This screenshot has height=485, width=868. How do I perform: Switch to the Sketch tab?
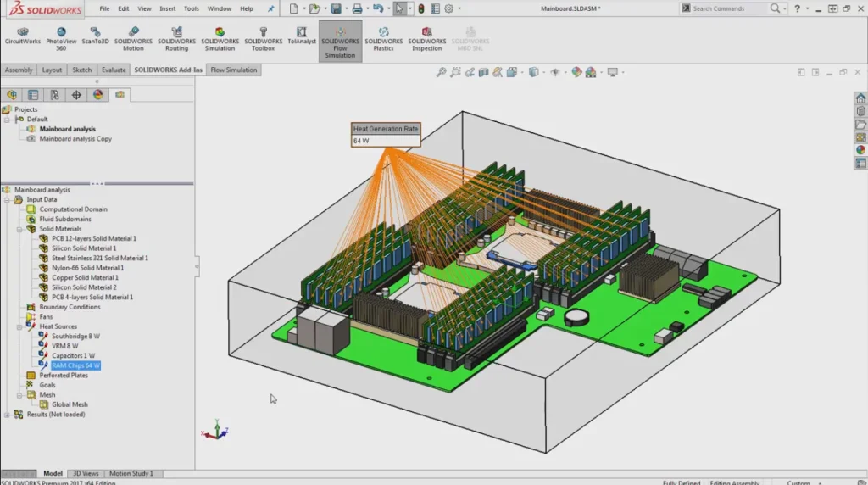(82, 70)
